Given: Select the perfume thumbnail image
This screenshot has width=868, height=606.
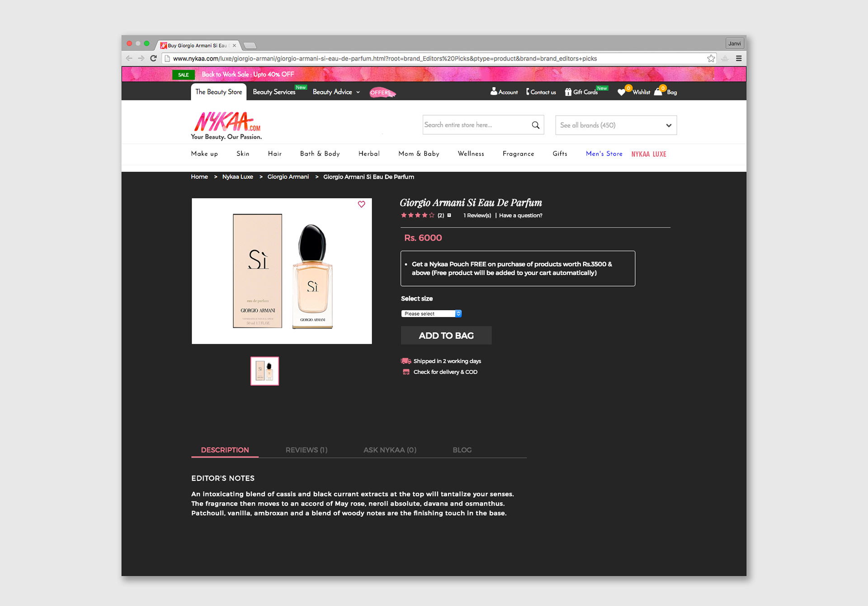Looking at the screenshot, I should tap(265, 371).
